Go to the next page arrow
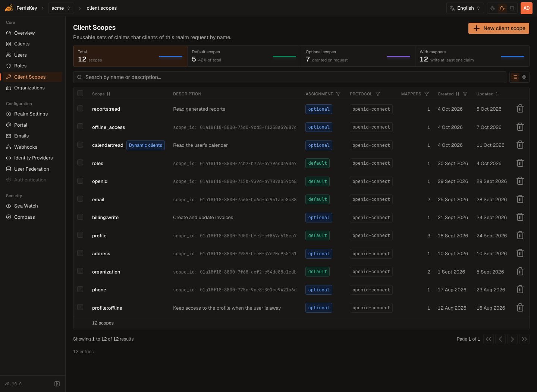Screen dimensions: 537x392 coord(512,339)
